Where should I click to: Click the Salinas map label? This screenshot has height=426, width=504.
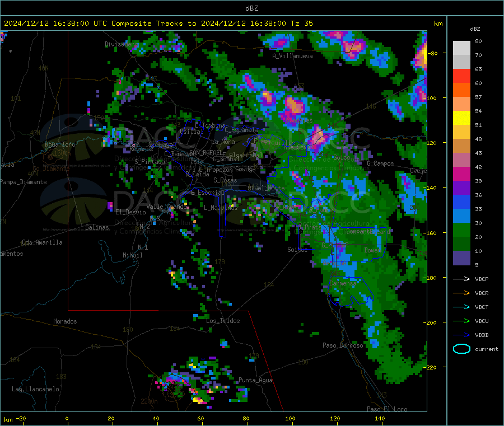tap(97, 227)
